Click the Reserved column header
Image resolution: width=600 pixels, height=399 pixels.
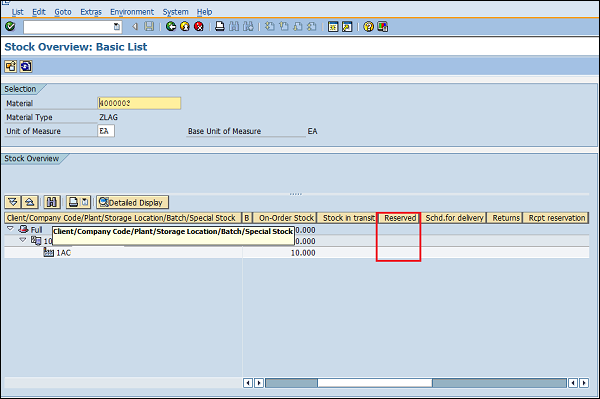(399, 218)
